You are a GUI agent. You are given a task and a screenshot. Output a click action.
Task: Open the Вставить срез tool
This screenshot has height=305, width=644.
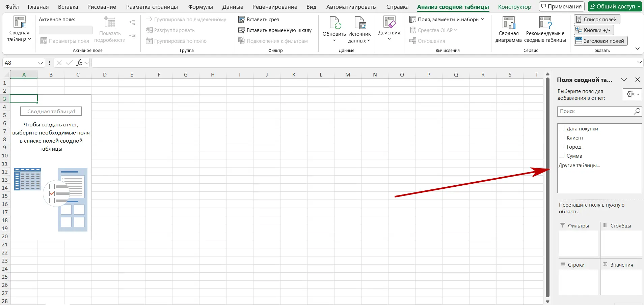tap(263, 19)
